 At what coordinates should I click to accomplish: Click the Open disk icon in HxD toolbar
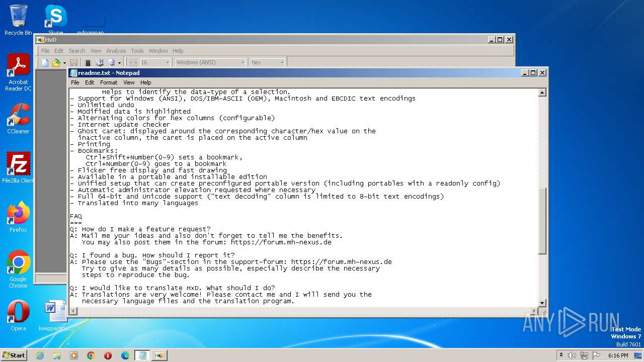(100, 62)
